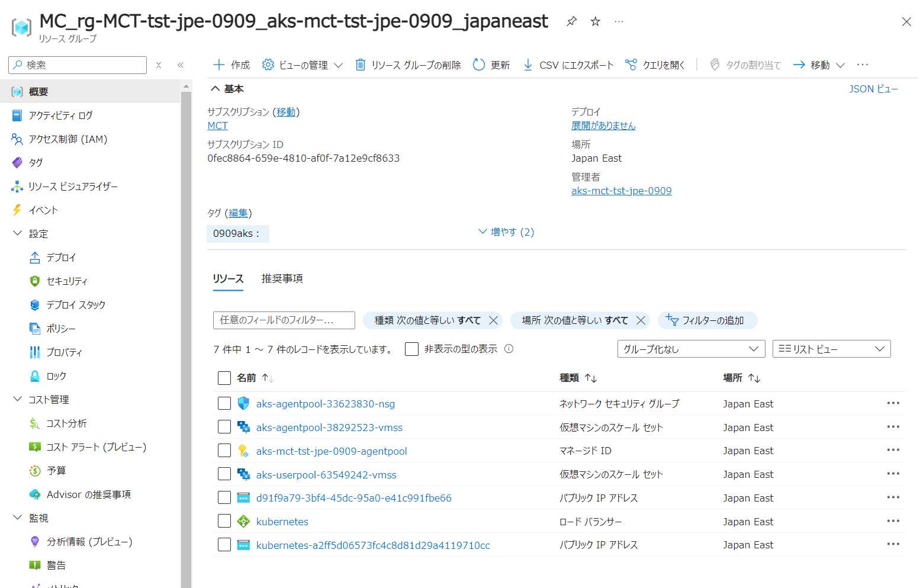Switch to the 推奨事項 tab

282,278
